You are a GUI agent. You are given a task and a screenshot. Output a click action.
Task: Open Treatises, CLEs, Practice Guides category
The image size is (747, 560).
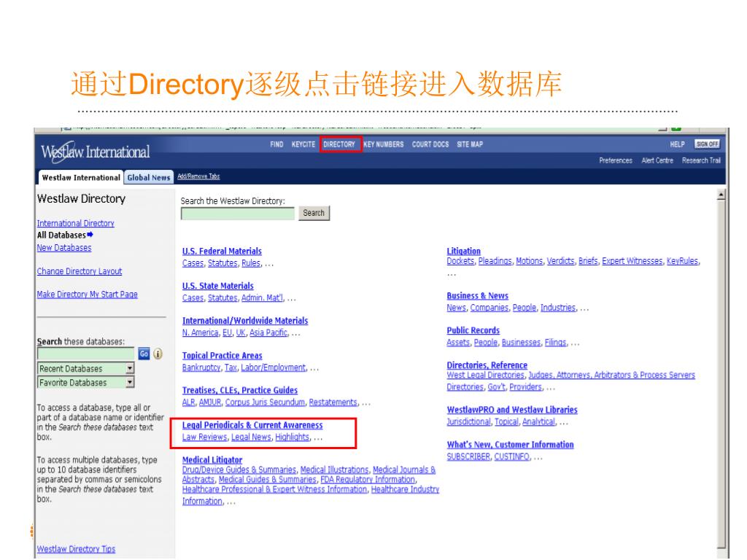pos(240,390)
